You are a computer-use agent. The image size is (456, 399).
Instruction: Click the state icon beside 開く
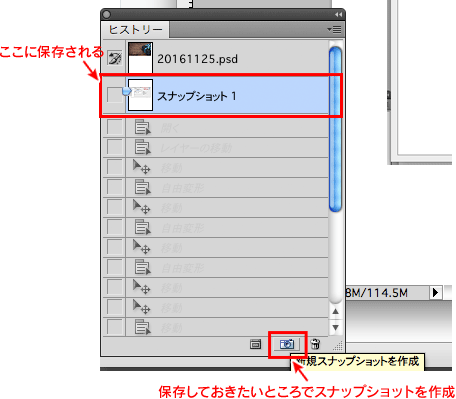(142, 127)
